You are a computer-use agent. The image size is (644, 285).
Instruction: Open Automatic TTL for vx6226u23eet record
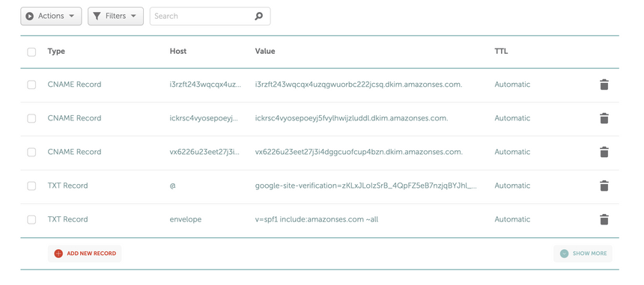click(x=512, y=152)
